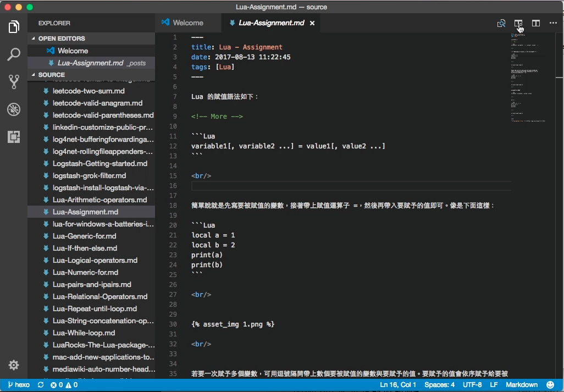Viewport: 564px width, 392px height.
Task: Open the Lua-String-concatenation-op… file
Action: pos(91,321)
